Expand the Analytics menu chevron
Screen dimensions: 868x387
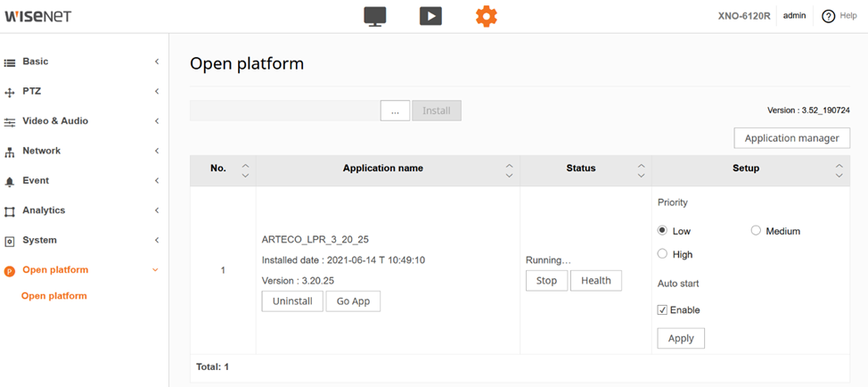(x=157, y=210)
